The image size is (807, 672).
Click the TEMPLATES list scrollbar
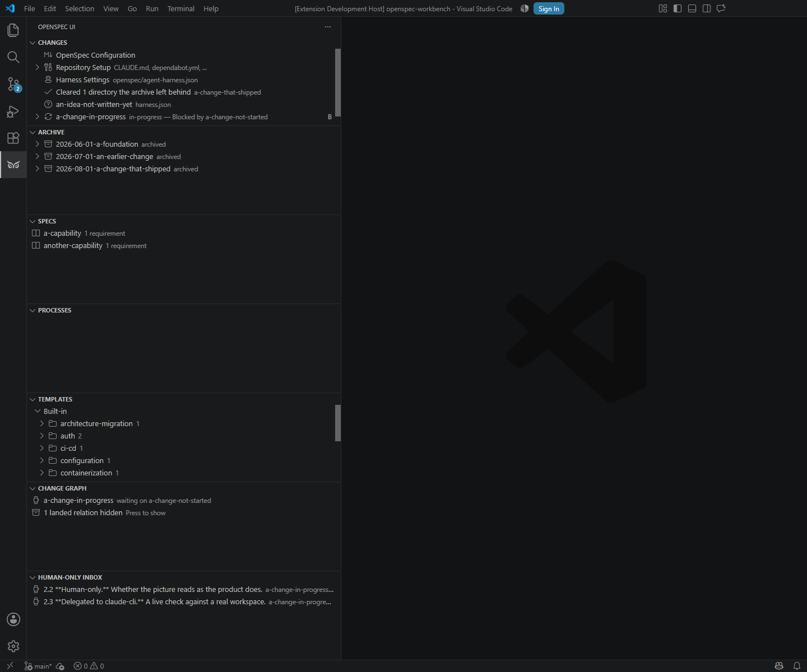(338, 423)
